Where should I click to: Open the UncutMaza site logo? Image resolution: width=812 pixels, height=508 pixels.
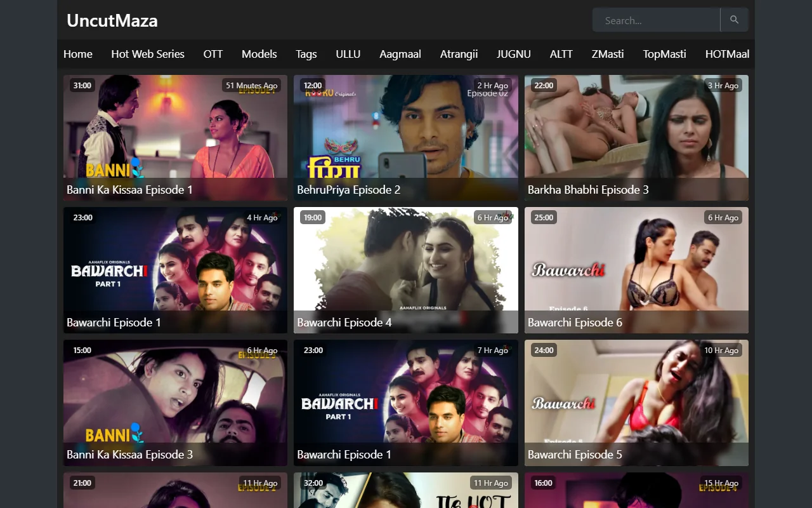click(112, 20)
